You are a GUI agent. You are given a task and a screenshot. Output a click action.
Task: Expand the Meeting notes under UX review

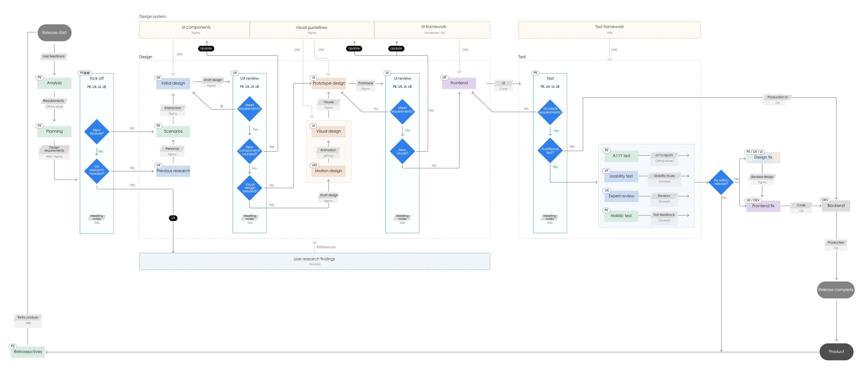(249, 218)
